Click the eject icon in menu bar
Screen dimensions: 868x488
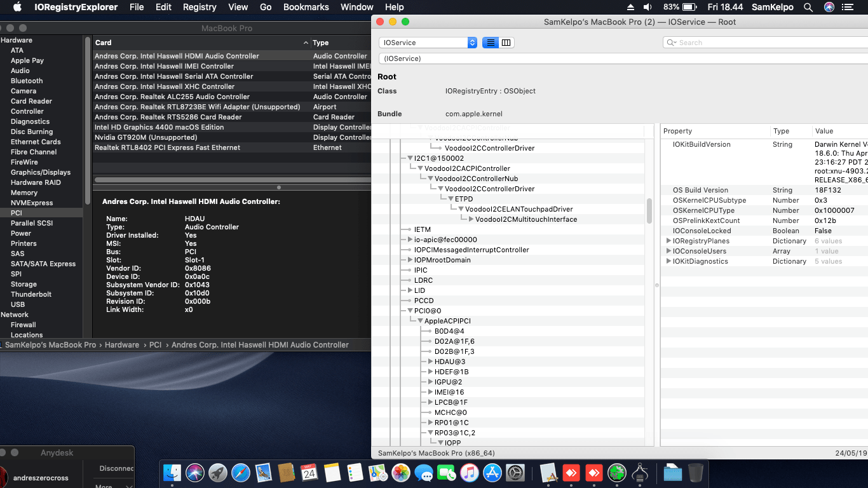[630, 7]
